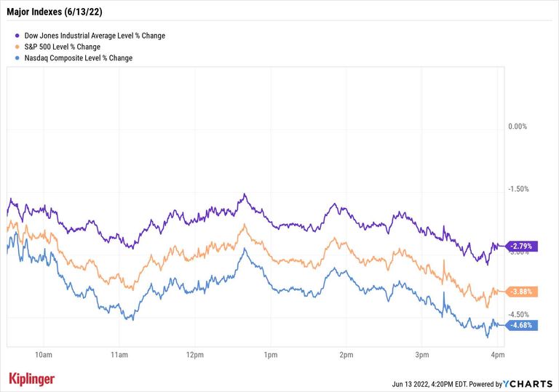Screen dimensions: 559x392
Task: Click the blue Nasdaq Composite legend dot
Action: (17, 57)
